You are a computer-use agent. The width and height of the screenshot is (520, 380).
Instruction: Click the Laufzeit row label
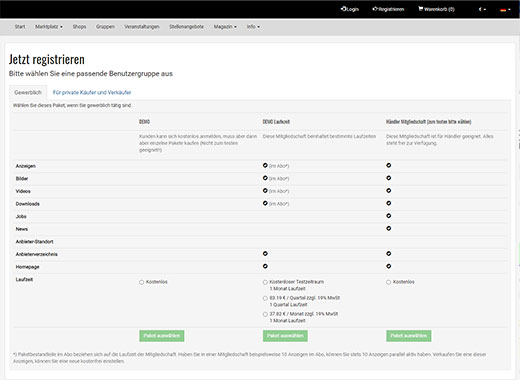pos(24,280)
